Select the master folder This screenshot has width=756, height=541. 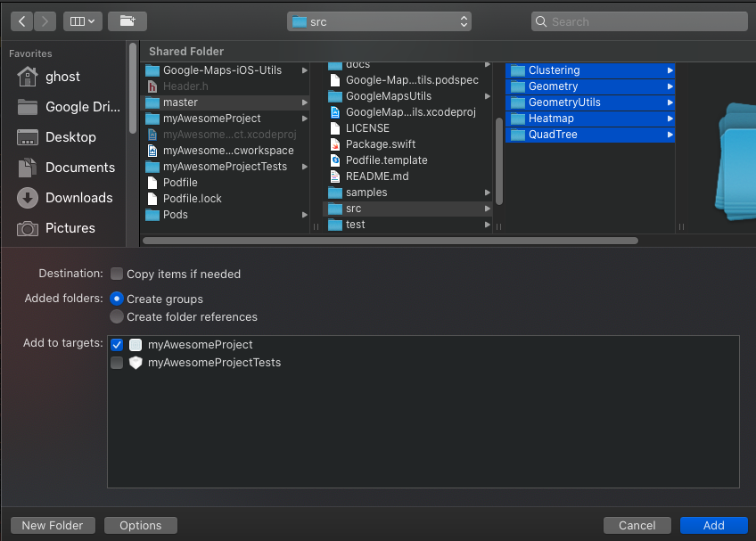[226, 102]
